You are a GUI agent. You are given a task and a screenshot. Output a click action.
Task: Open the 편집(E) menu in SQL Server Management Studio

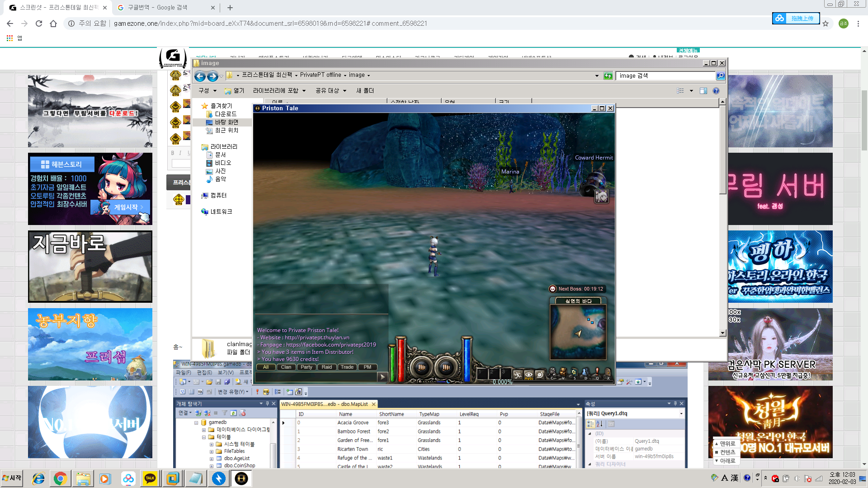[x=204, y=373]
